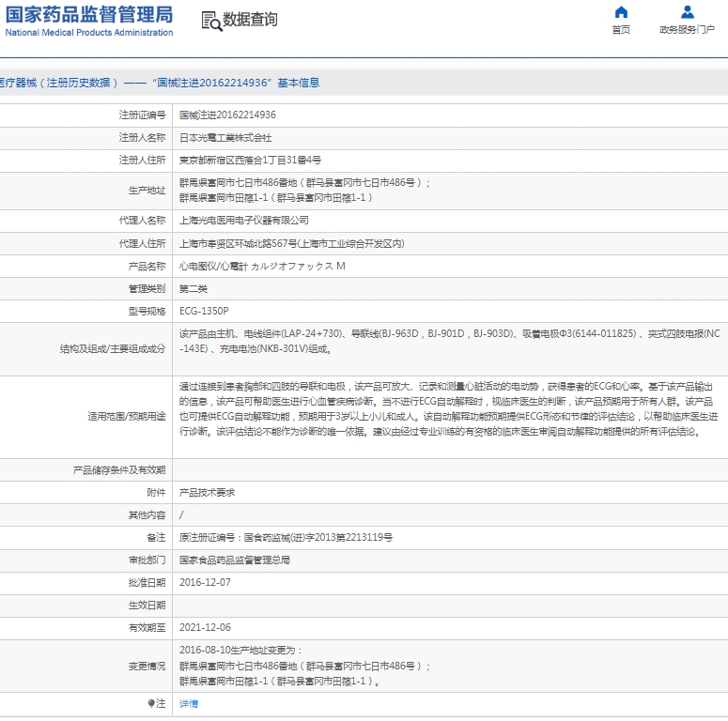Viewport: 728px width, 721px height.
Task: Click the registrant name 日本光電工業株式会社
Action: click(225, 137)
